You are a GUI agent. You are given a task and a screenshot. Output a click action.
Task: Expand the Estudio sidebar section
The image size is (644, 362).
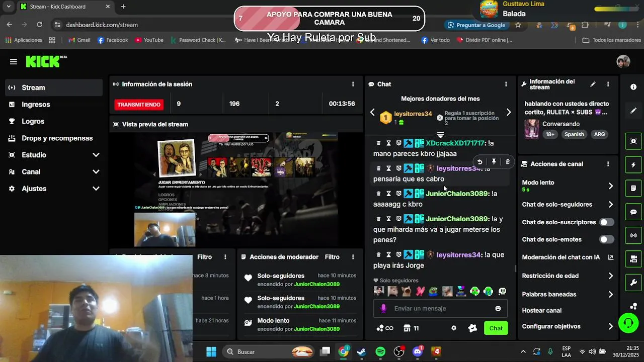(54, 155)
